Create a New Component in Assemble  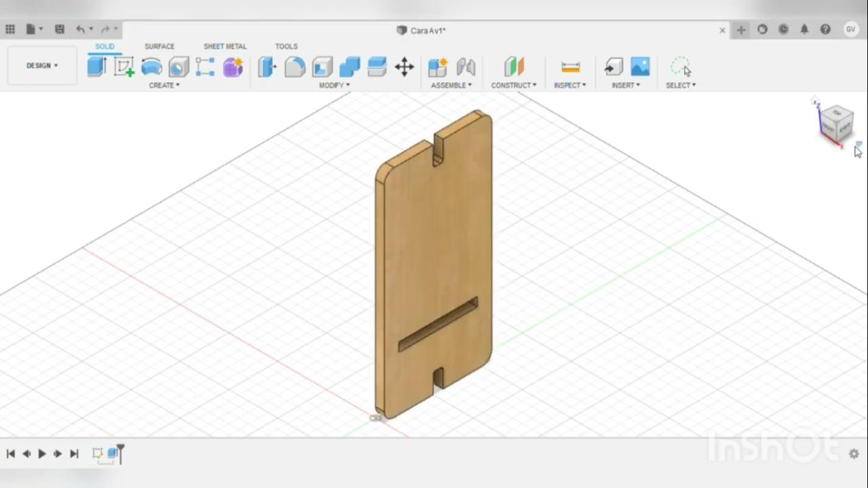click(437, 67)
